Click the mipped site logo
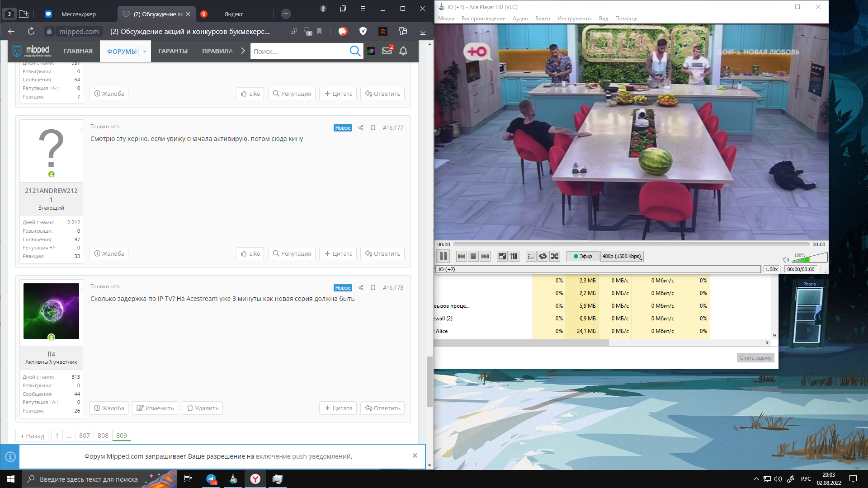 click(32, 51)
